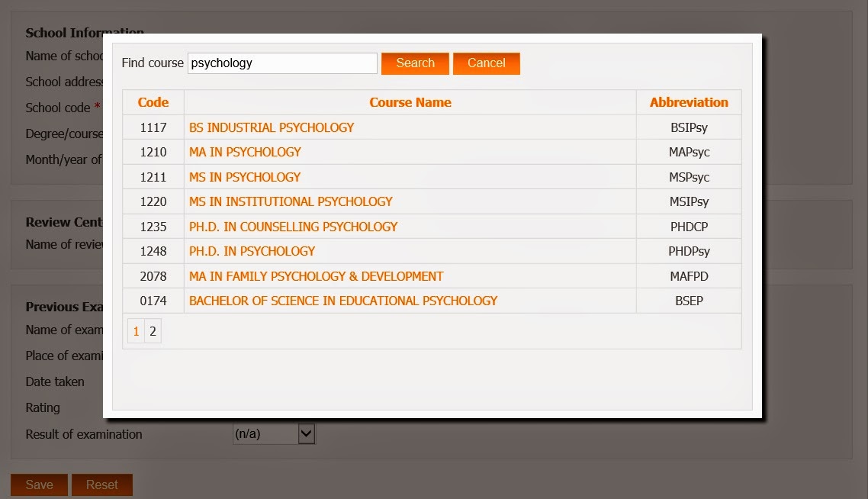Pick MA IN FAMILY PSYCHOLOGY & DEVELOPMENT
The image size is (868, 499).
tap(317, 276)
